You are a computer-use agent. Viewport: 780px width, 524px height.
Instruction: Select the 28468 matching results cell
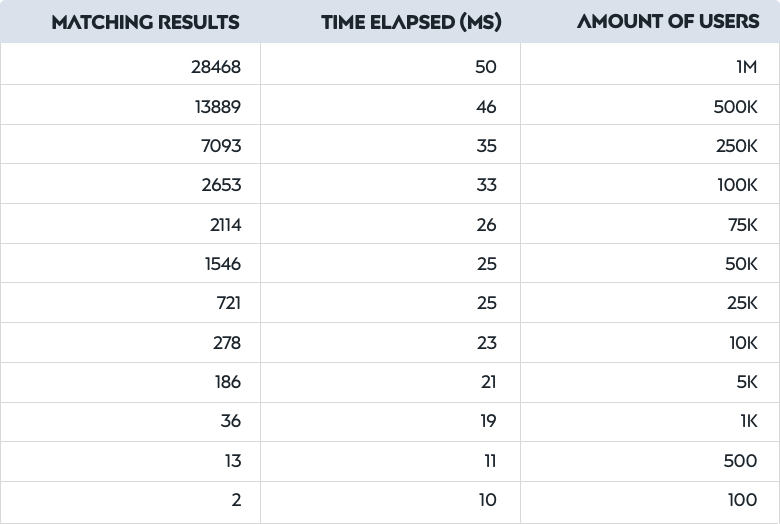coord(130,64)
